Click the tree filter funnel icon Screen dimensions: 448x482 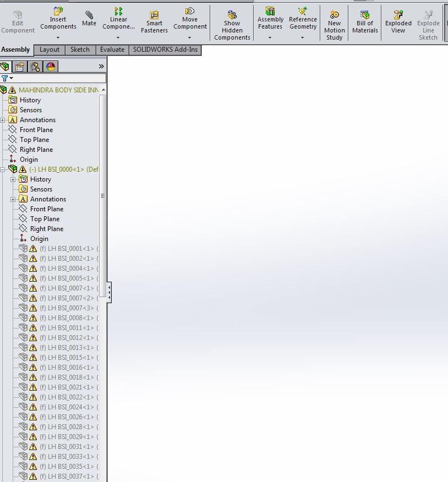[4, 78]
